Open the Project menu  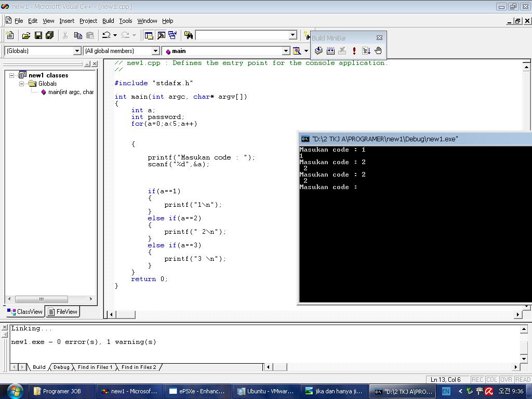[x=88, y=21]
